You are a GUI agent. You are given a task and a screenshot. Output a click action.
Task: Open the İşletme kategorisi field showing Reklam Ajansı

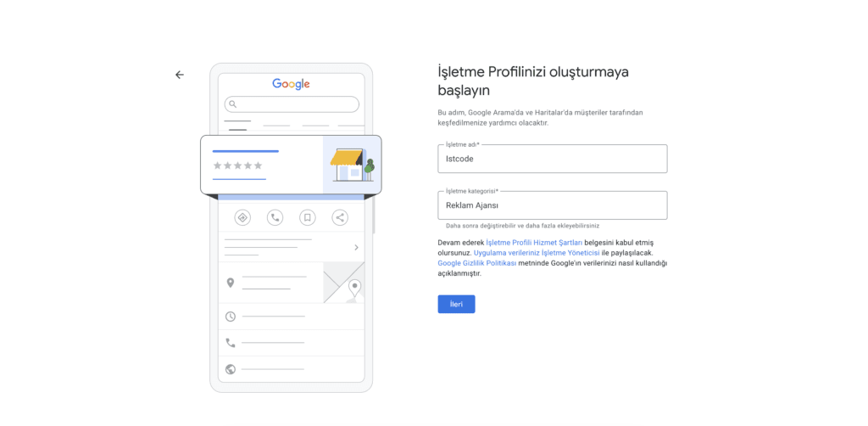pyautogui.click(x=553, y=205)
